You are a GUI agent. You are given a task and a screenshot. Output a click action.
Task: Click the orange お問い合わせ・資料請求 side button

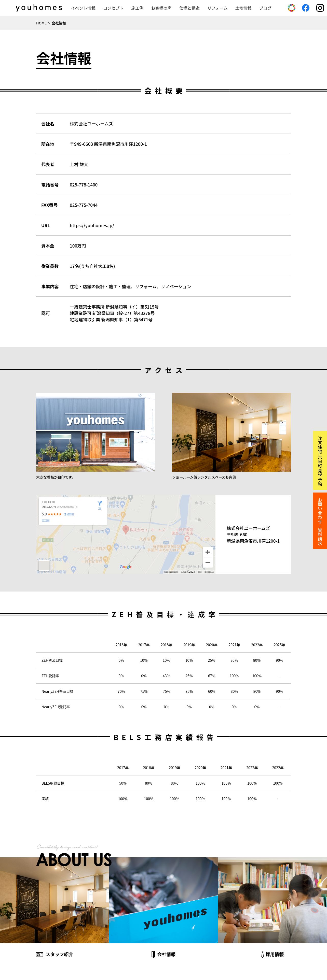coord(320,521)
